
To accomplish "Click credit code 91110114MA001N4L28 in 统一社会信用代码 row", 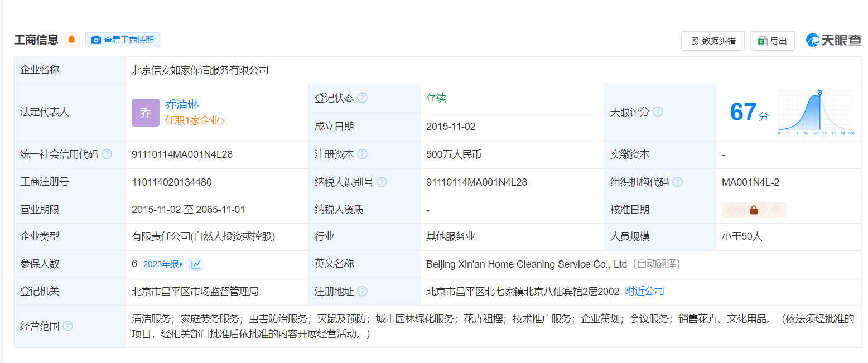I will [182, 154].
